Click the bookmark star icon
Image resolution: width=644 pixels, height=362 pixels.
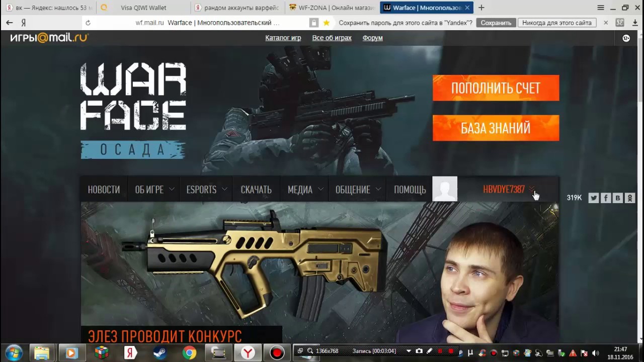pos(327,23)
